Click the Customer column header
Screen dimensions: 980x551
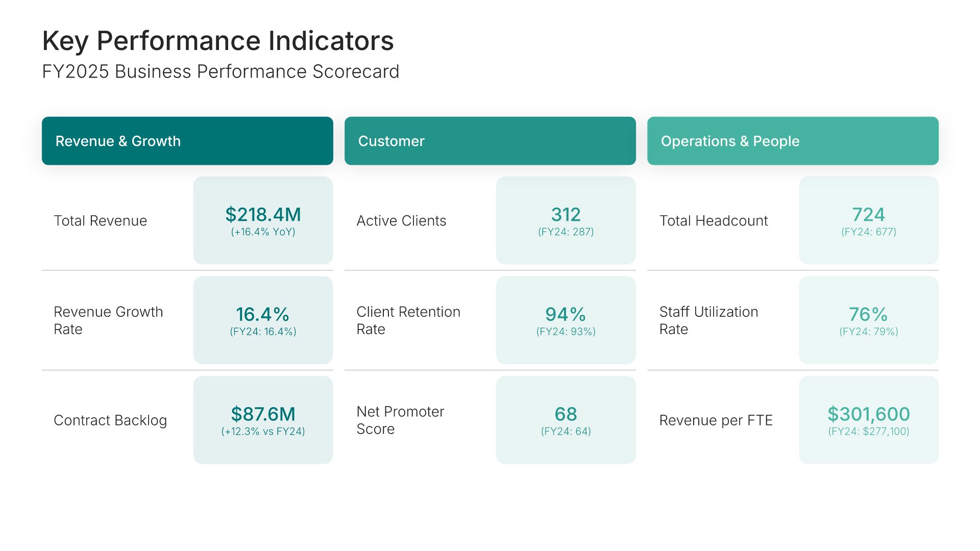(490, 141)
